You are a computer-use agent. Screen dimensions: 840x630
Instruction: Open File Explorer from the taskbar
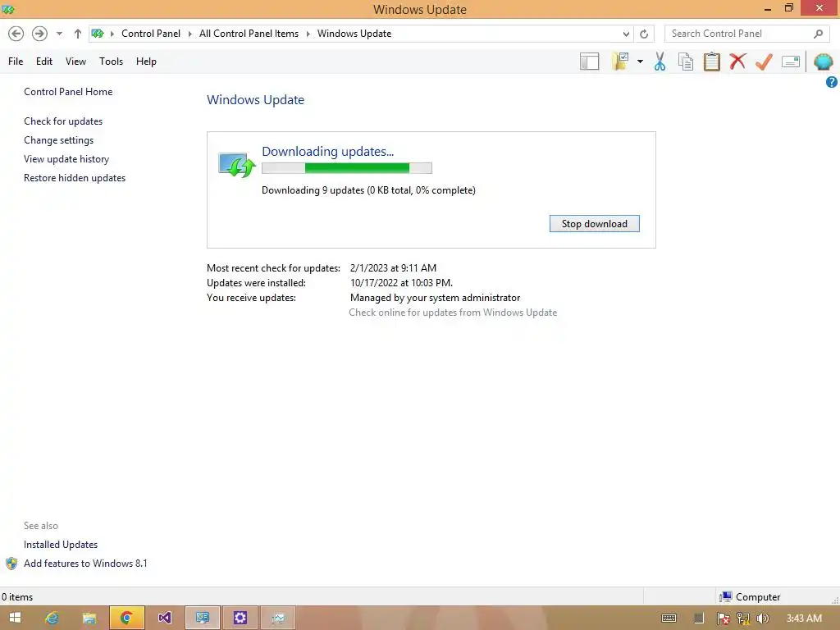(89, 618)
